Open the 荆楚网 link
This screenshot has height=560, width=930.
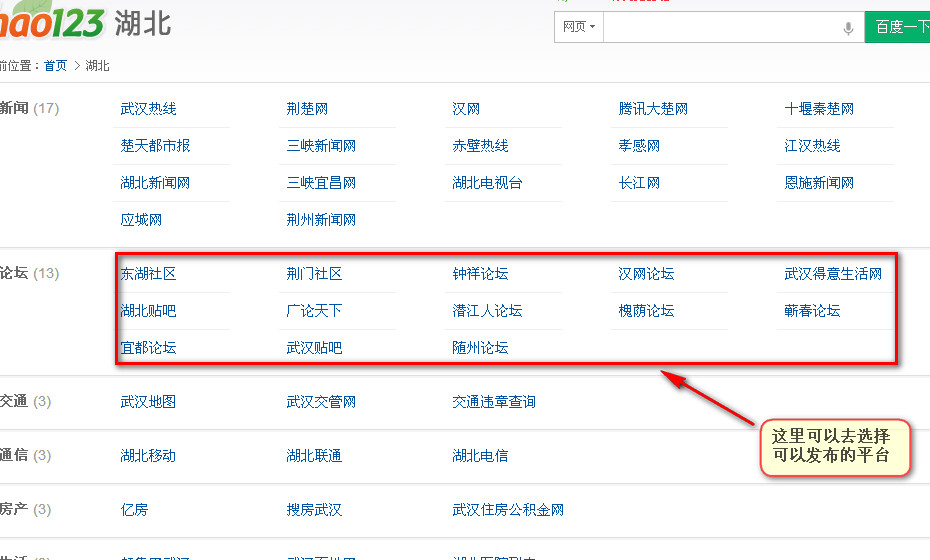[307, 109]
